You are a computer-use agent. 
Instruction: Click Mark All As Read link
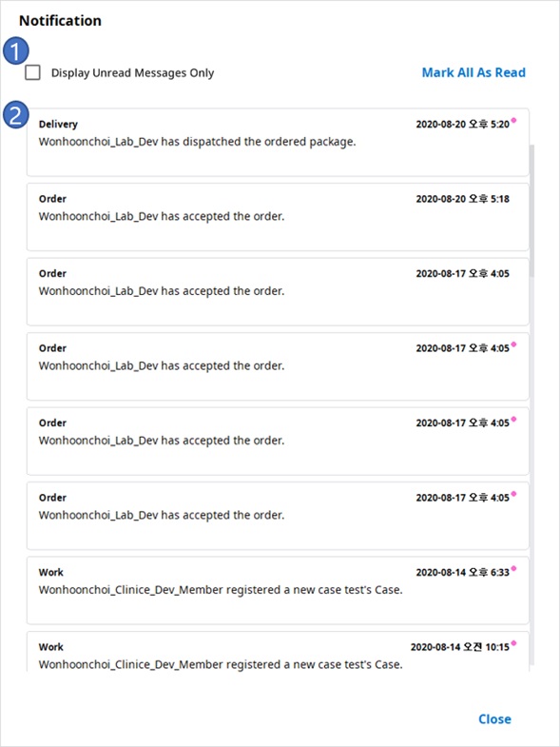coord(473,72)
